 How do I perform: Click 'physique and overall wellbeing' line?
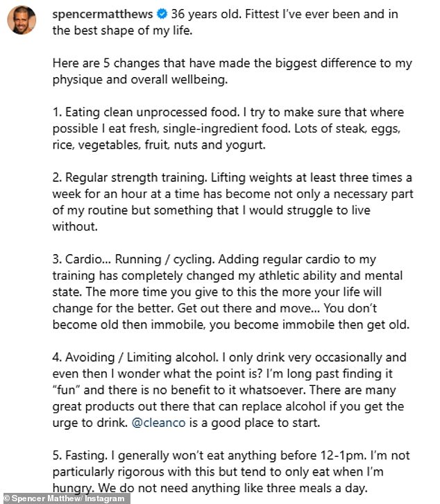[x=140, y=79]
